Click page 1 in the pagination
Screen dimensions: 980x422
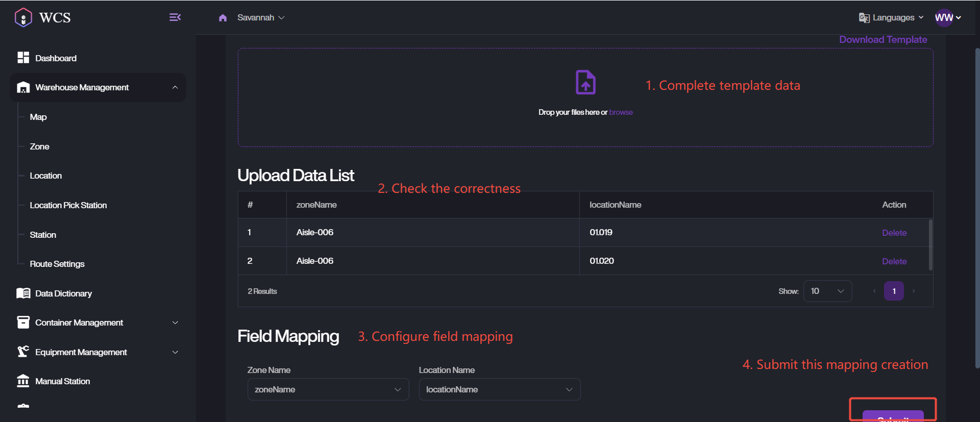(x=894, y=291)
